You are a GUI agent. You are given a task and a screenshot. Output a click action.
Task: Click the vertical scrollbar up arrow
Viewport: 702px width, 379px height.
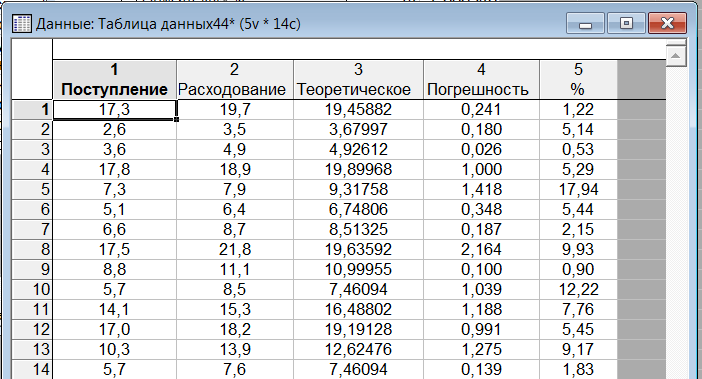tap(676, 56)
